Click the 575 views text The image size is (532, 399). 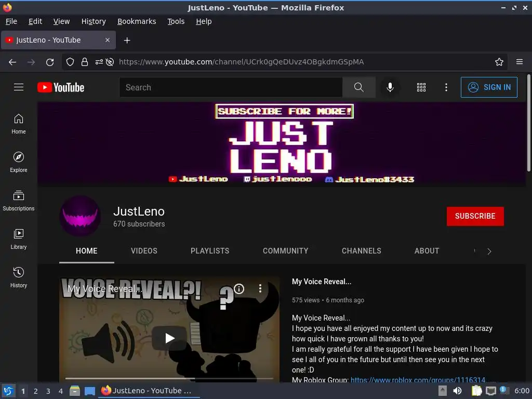click(305, 300)
